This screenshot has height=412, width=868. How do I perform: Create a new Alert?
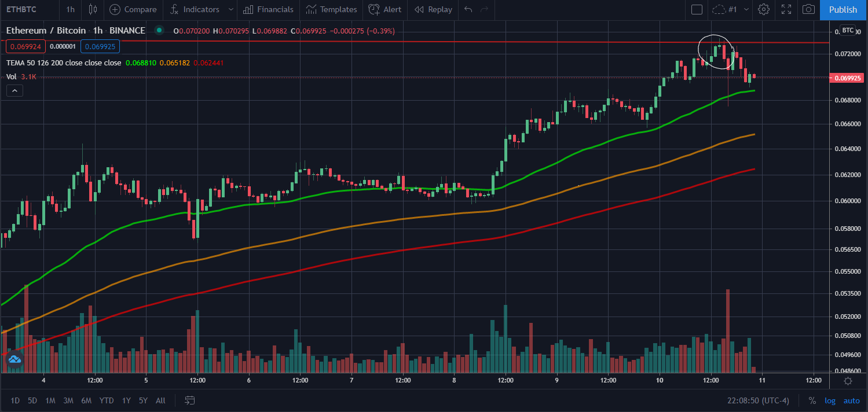385,9
